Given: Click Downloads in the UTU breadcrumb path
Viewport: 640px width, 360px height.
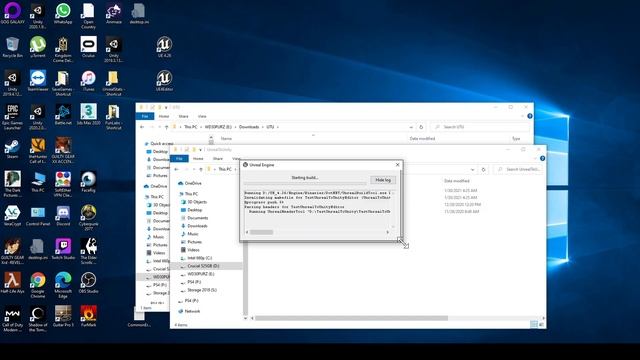Looking at the screenshot, I should (249, 127).
